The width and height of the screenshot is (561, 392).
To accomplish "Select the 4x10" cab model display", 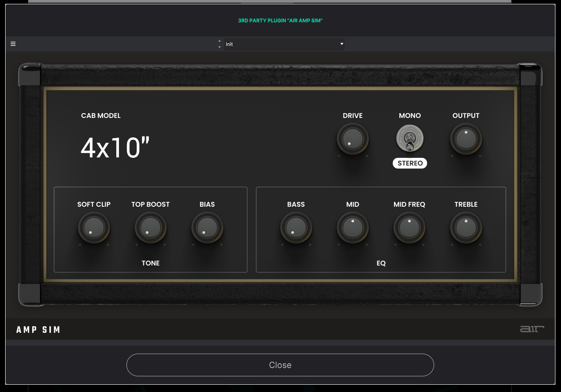I will tap(115, 148).
